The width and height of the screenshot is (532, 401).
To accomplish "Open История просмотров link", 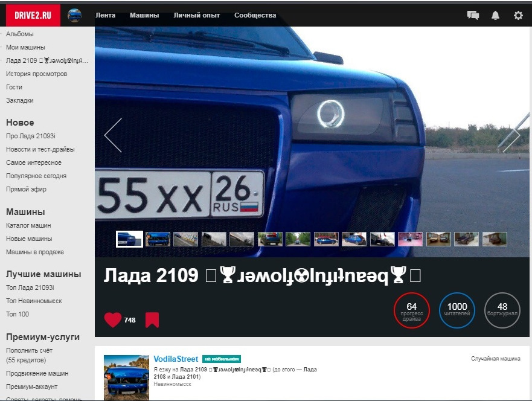I will [x=36, y=74].
